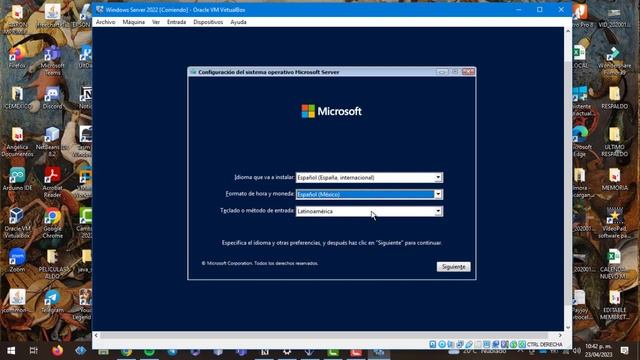This screenshot has height=360, width=640.
Task: Open the Ayuda menu
Action: point(238,22)
